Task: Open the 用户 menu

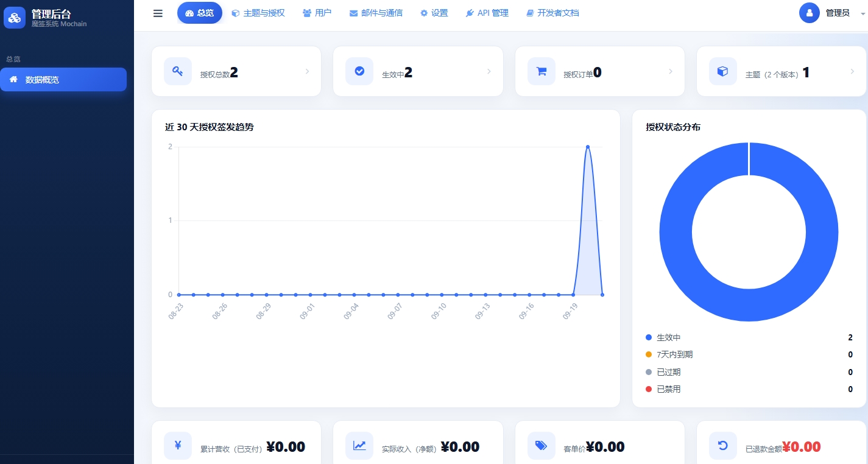Action: [317, 13]
